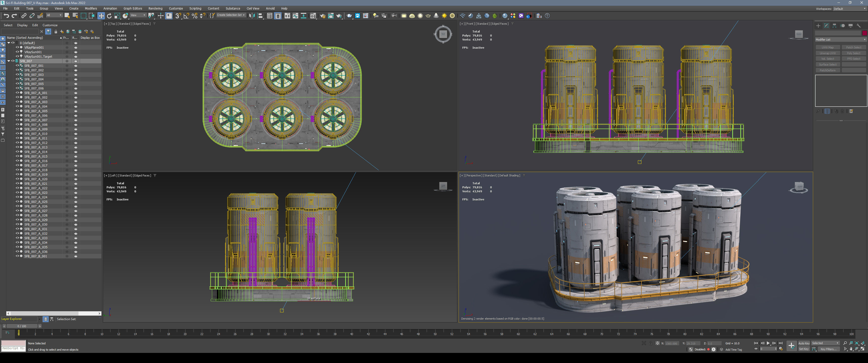Toggle visibility of SFB_007_A_025
The image size is (868, 363).
(17, 202)
